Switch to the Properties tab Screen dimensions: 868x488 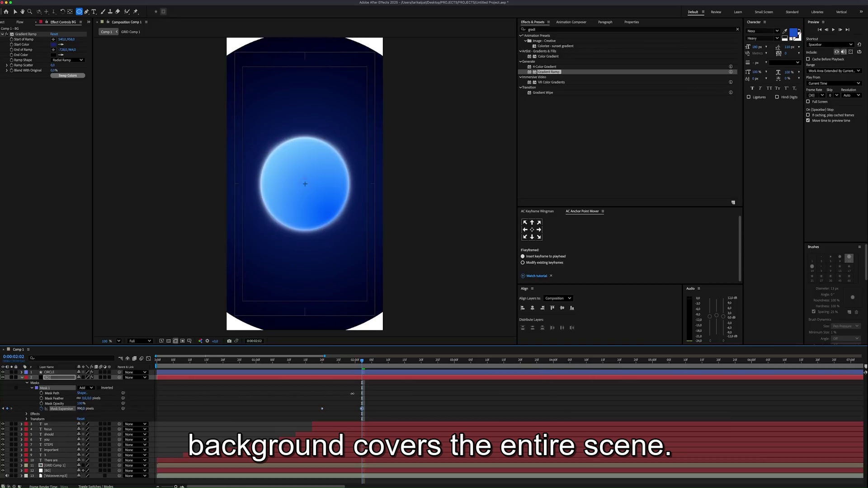(632, 22)
